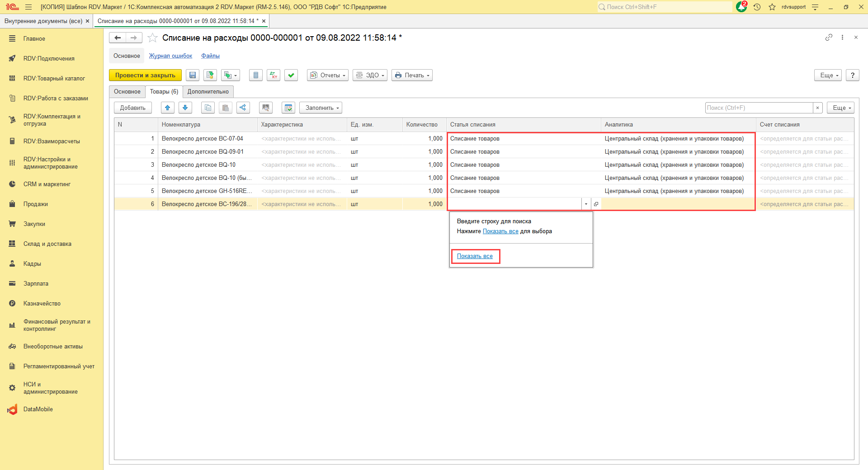
Task: Switch to the Дополнительно tab
Action: [208, 92]
